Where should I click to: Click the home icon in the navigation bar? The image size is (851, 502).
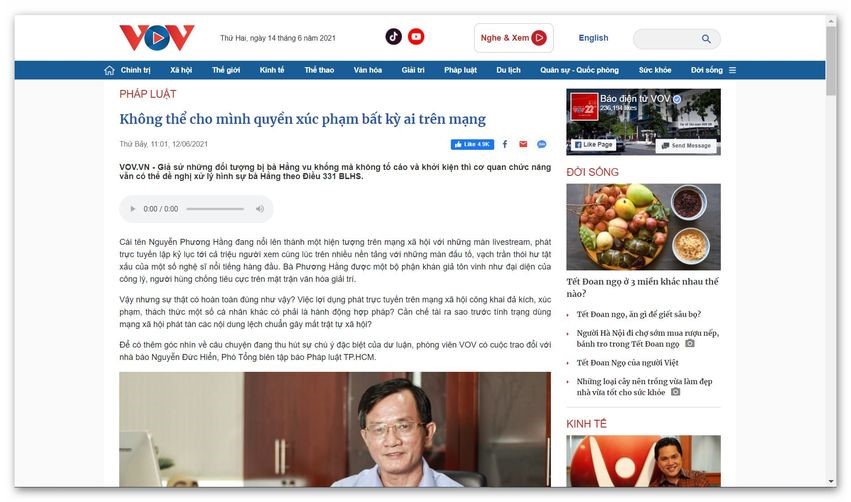(x=109, y=70)
